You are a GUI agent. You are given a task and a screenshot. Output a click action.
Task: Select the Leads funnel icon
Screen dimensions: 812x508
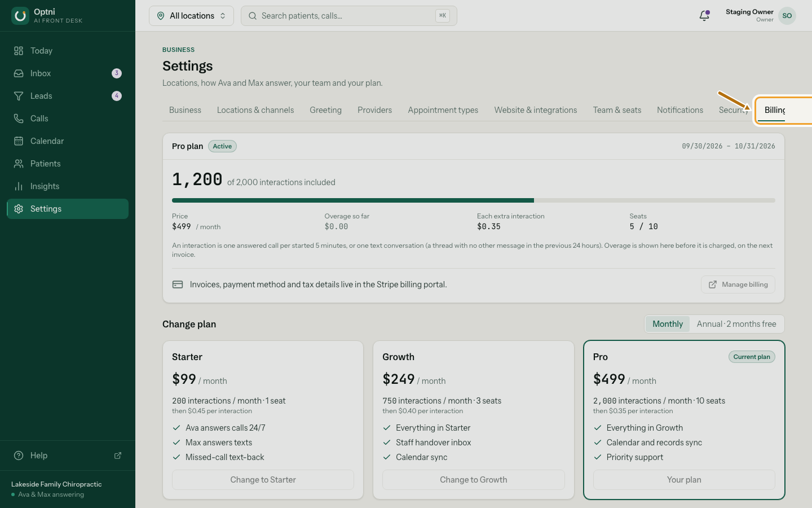(x=19, y=96)
